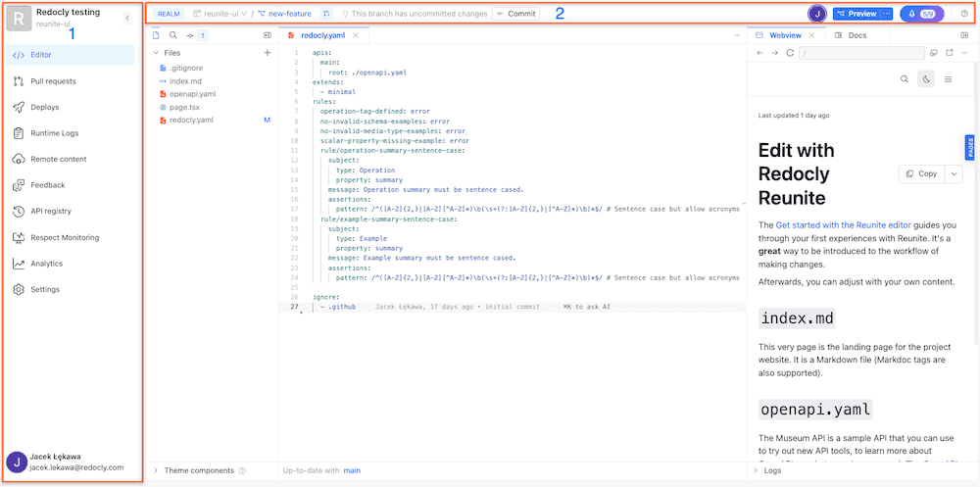Switch to the files explorer icon
The image size is (980, 487).
click(x=156, y=35)
